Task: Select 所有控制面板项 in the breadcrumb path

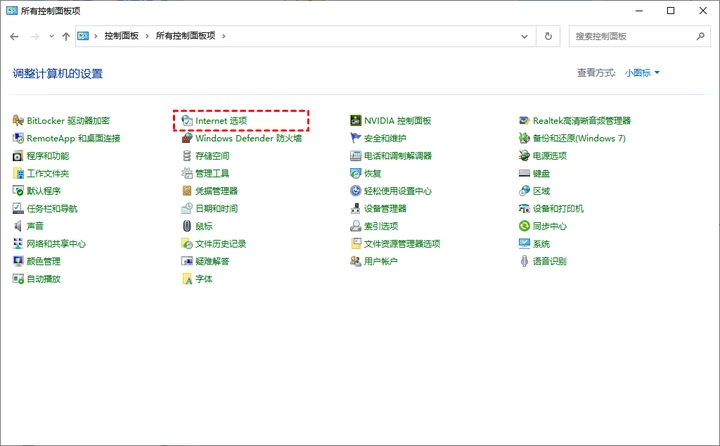Action: (x=186, y=36)
